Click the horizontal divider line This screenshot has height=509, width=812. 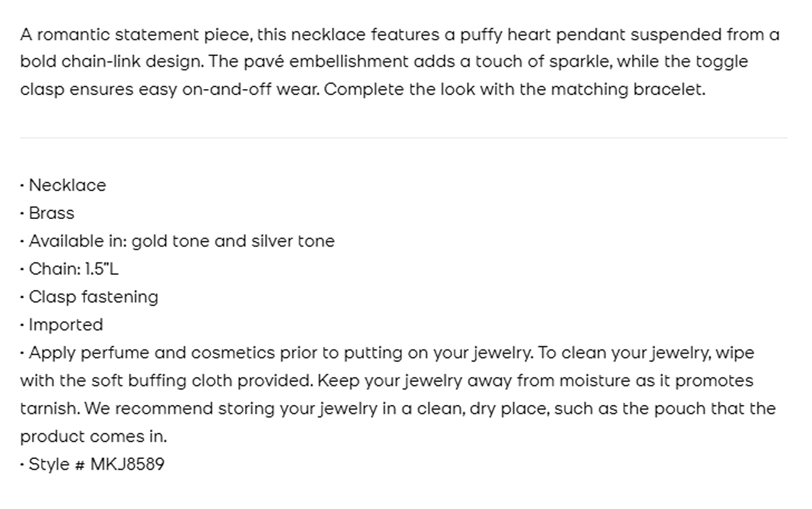[x=403, y=138]
